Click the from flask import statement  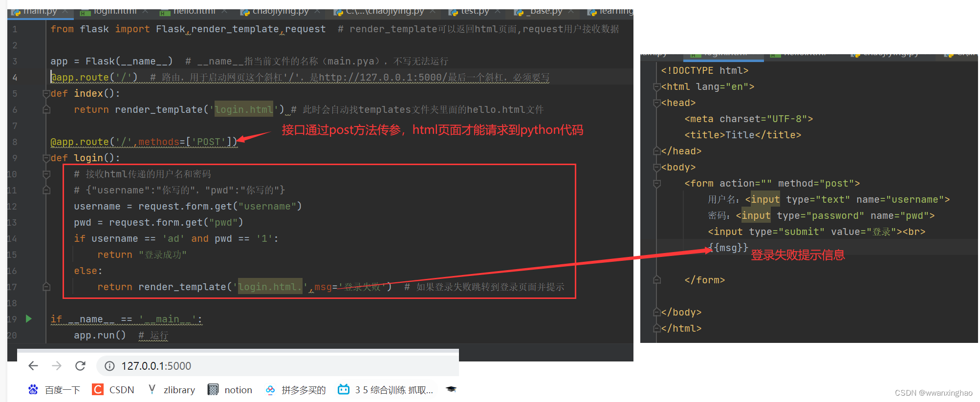(188, 29)
